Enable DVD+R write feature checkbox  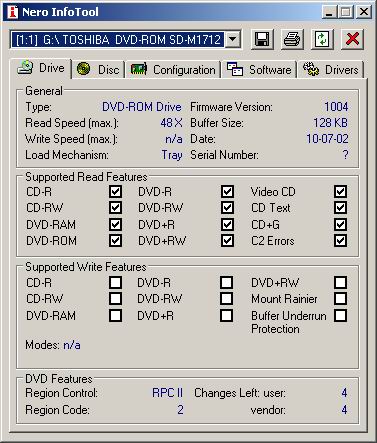[227, 315]
